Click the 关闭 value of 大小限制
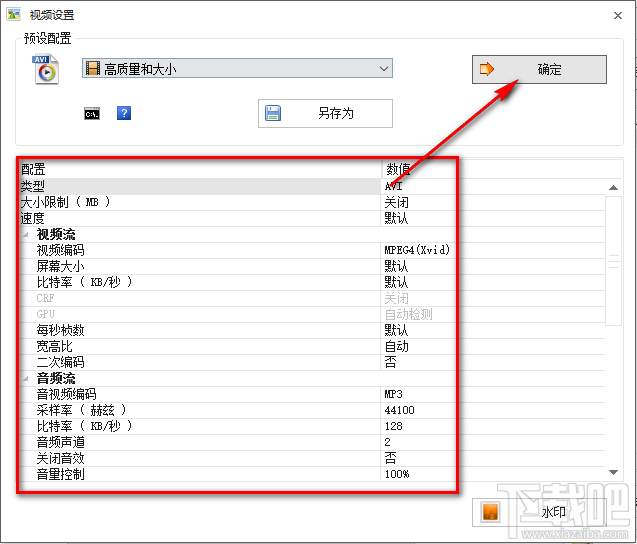This screenshot has height=544, width=637. [x=396, y=202]
